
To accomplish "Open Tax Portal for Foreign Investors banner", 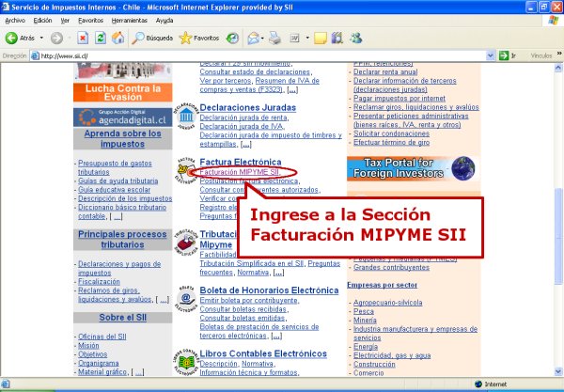I will pyautogui.click(x=414, y=168).
